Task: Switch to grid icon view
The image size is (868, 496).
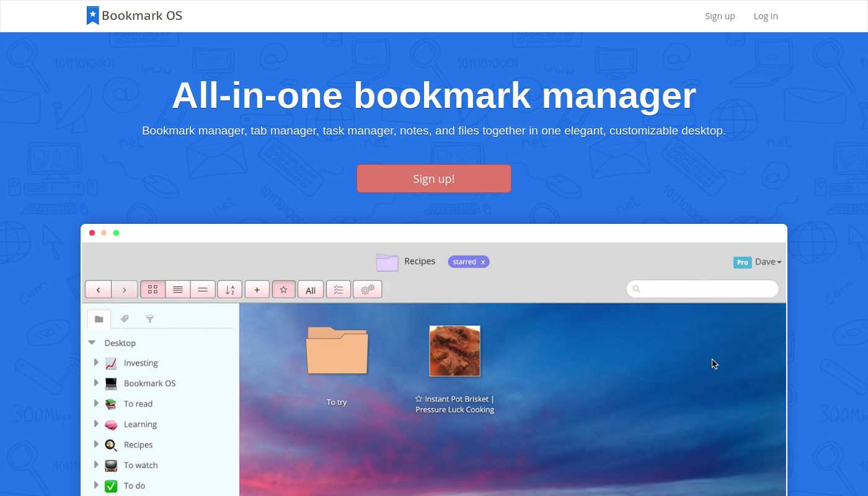Action: (x=153, y=290)
